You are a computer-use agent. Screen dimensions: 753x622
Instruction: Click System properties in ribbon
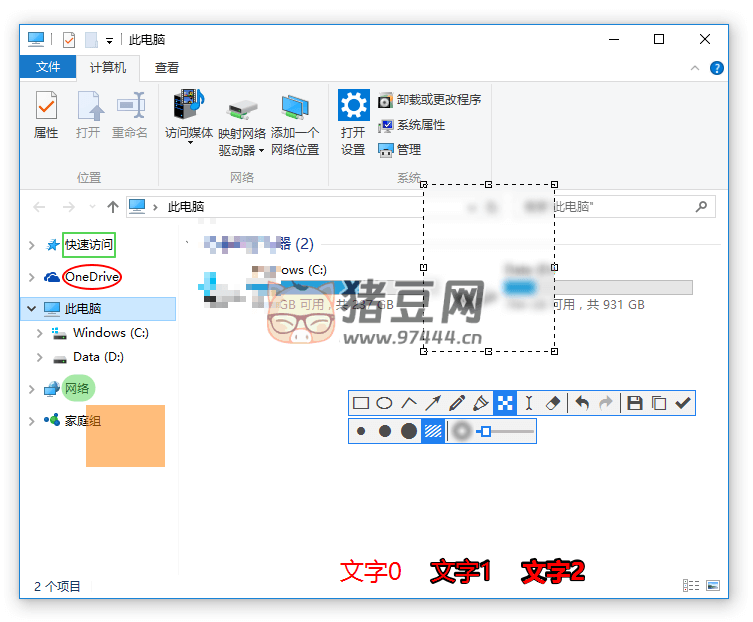[x=412, y=125]
